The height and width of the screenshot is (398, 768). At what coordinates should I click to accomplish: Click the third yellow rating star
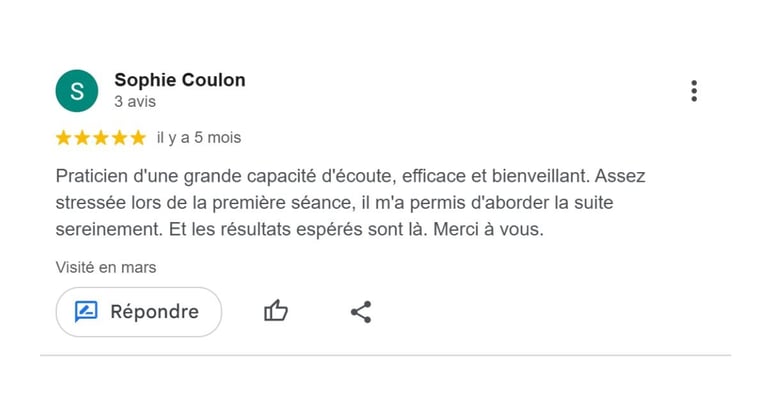click(100, 138)
